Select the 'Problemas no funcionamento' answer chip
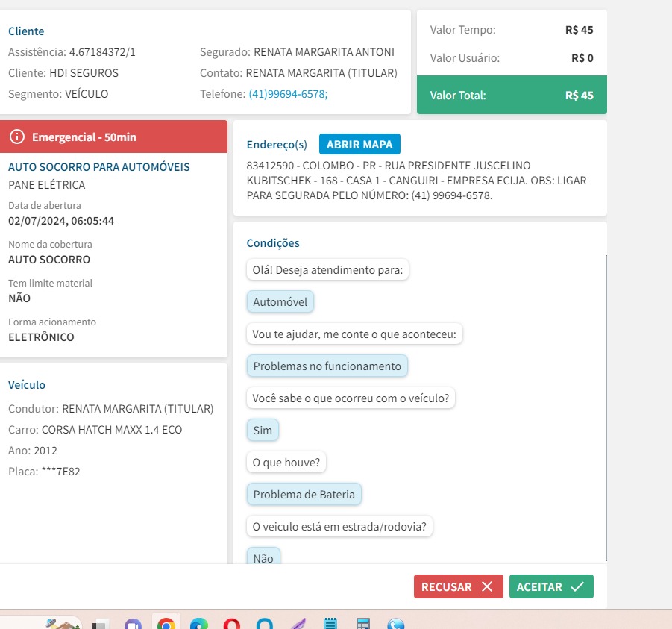Image resolution: width=672 pixels, height=629 pixels. [327, 366]
